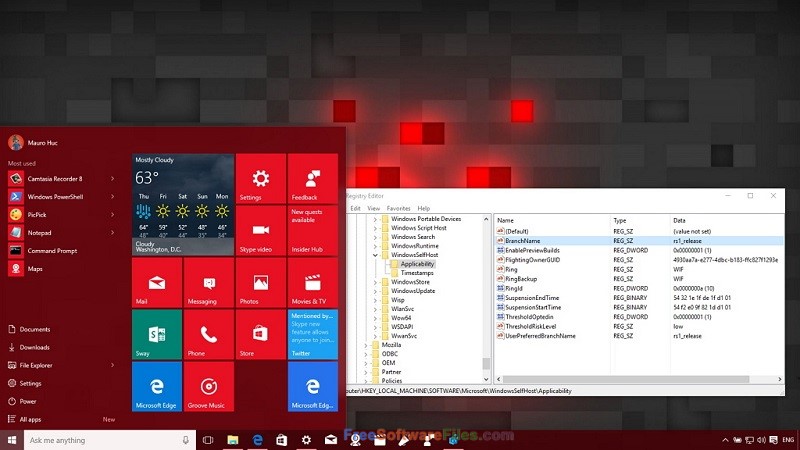Click the Mauro Huc user account
Viewport: 800px width, 450px height.
pos(33,143)
